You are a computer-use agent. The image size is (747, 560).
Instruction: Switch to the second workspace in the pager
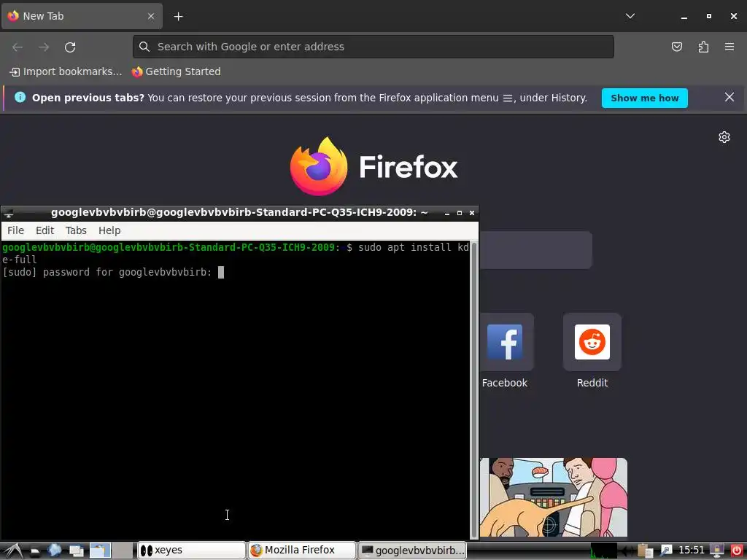click(123, 551)
